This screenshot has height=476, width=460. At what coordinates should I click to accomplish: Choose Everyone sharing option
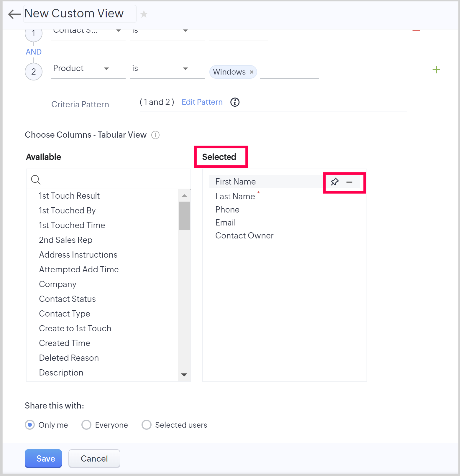point(86,425)
